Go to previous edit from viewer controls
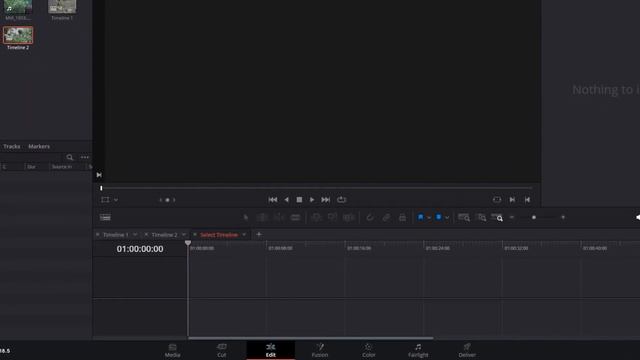This screenshot has height=360, width=640. point(527,200)
